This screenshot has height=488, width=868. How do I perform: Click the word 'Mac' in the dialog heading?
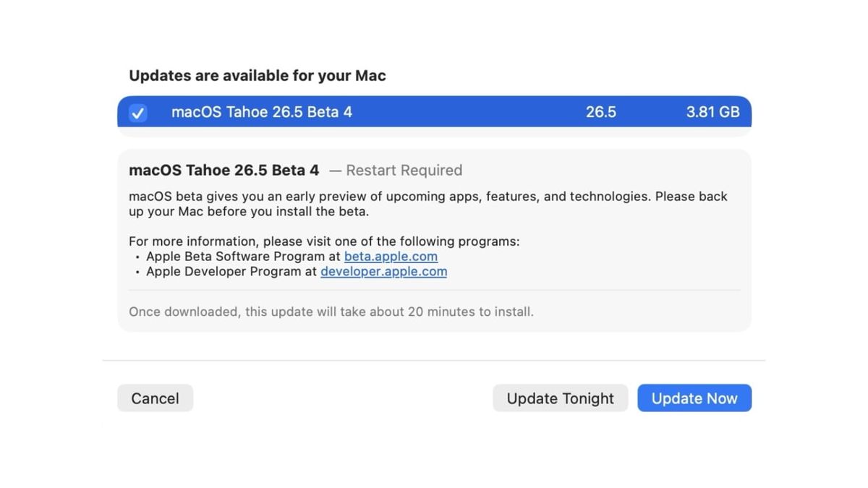click(370, 76)
